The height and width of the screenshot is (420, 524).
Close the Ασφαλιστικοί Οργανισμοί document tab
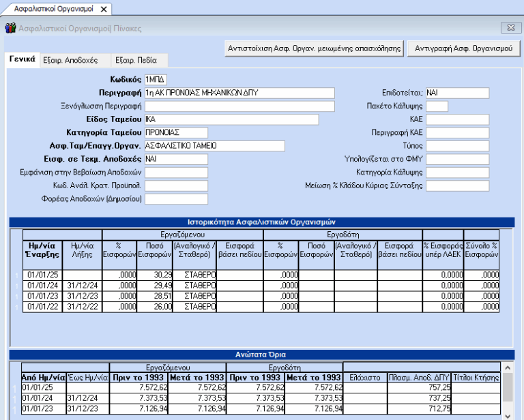[103, 10]
